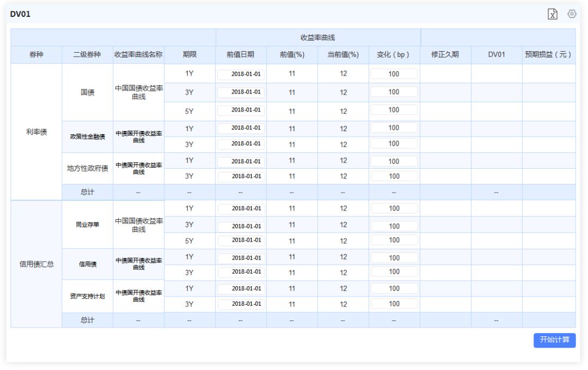588x370 pixels.
Task: Select the 国债 sub-category cell
Action: click(x=87, y=92)
